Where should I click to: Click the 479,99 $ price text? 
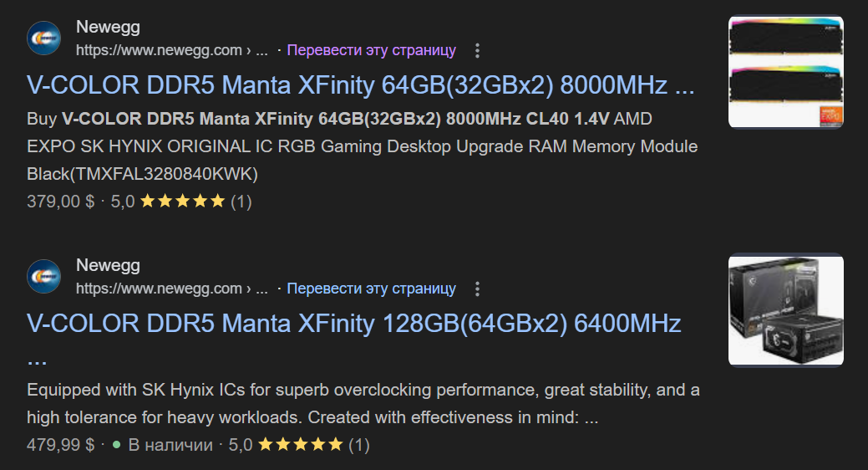pos(61,445)
